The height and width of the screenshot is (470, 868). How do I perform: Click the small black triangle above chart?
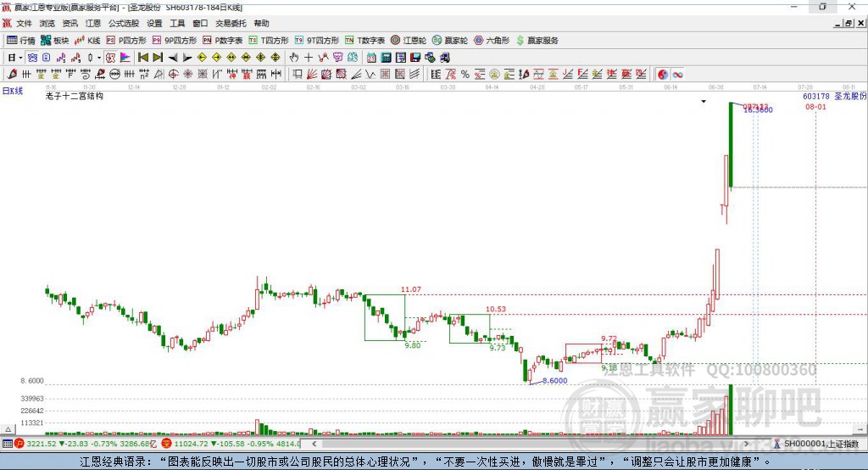point(704,102)
